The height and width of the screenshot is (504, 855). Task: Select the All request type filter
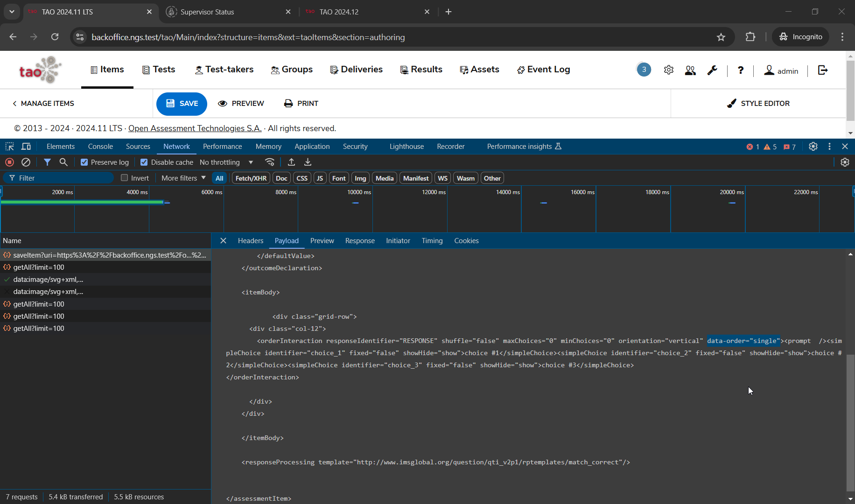click(219, 178)
